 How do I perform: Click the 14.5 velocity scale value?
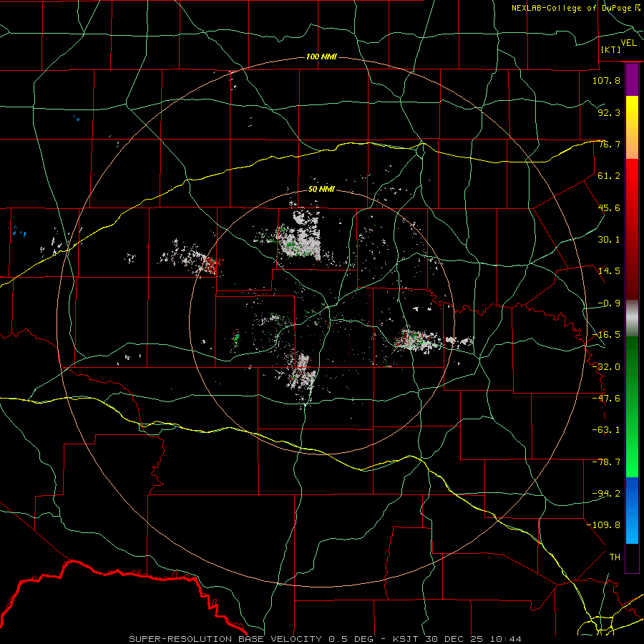point(609,271)
